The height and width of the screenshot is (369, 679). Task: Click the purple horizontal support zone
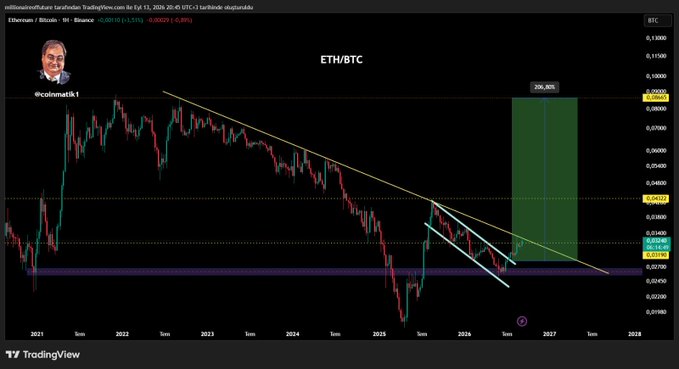[x=334, y=272]
